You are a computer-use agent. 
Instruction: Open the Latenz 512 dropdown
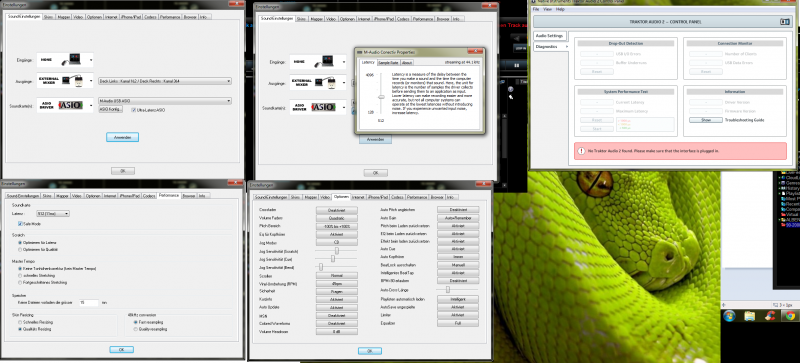click(x=53, y=213)
